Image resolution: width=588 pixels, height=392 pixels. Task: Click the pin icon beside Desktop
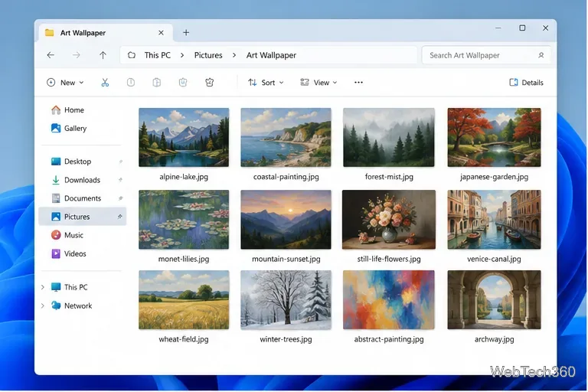[x=120, y=162]
